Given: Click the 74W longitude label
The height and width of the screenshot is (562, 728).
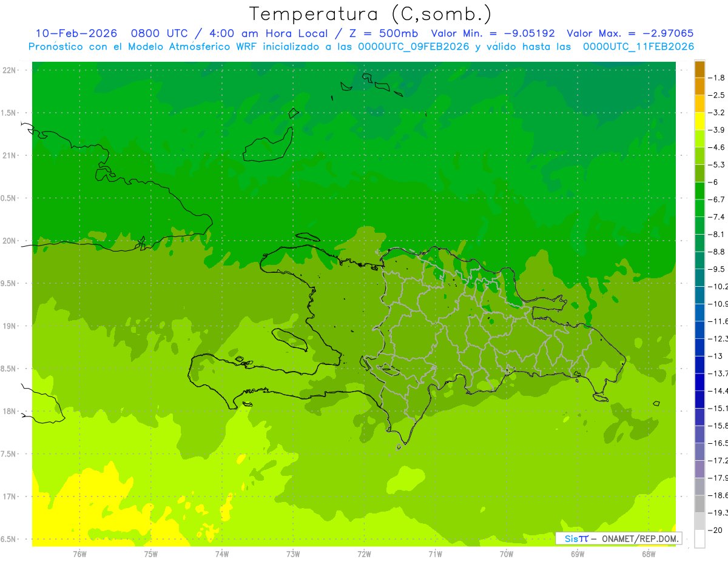Looking at the screenshot, I should [x=222, y=554].
